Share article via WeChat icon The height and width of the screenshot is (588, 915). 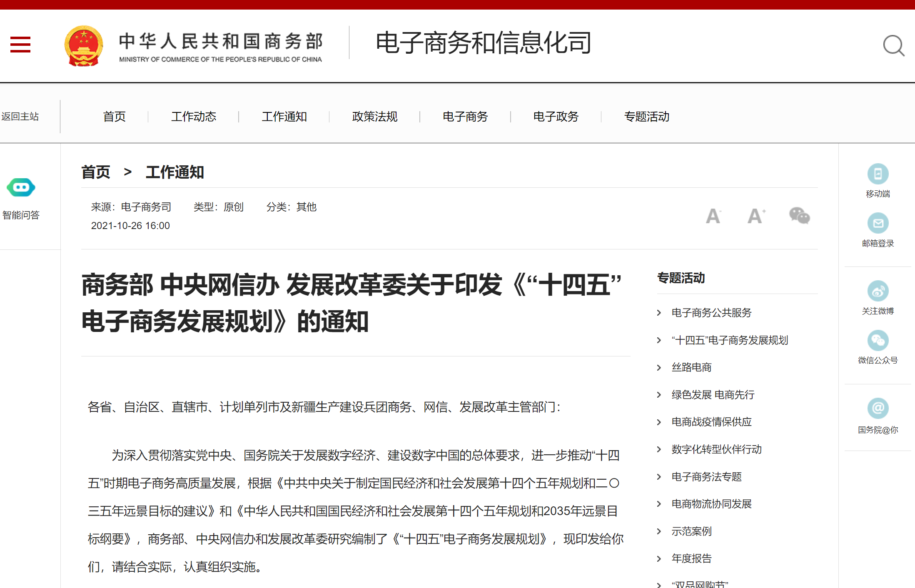pyautogui.click(x=799, y=215)
